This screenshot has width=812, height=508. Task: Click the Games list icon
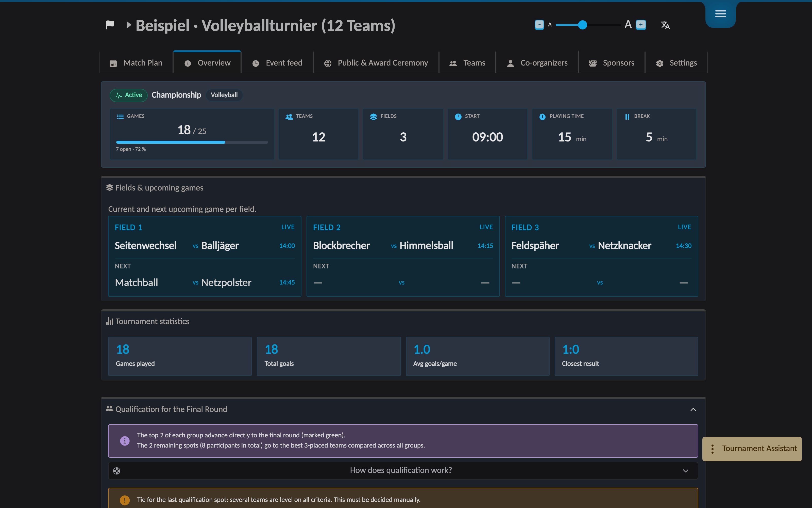[120, 117]
